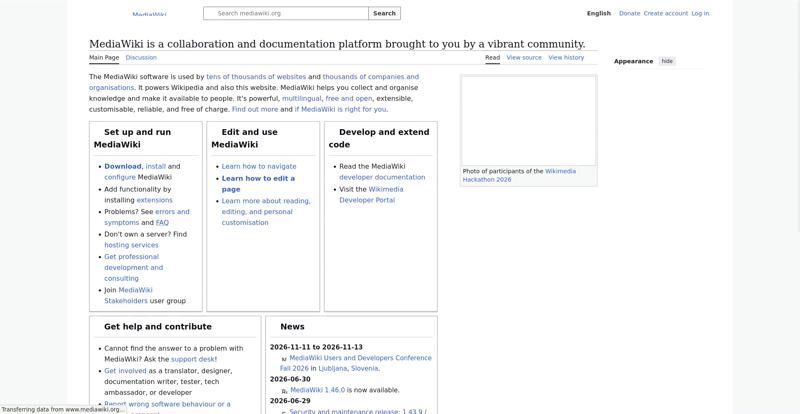
Task: Select the View history tab
Action: pos(566,58)
